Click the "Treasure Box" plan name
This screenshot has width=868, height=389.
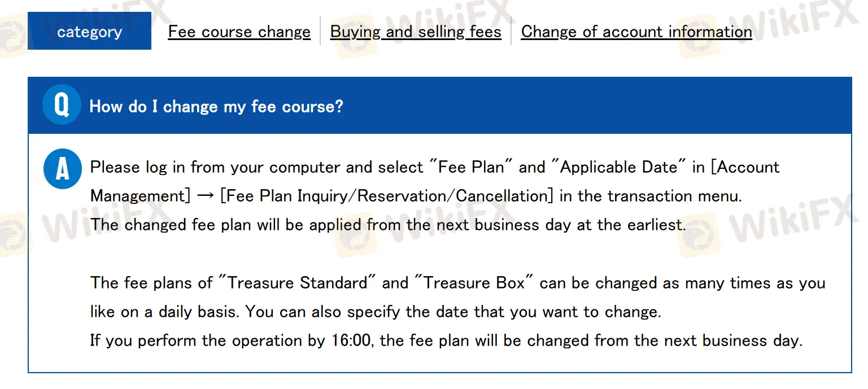point(474,282)
